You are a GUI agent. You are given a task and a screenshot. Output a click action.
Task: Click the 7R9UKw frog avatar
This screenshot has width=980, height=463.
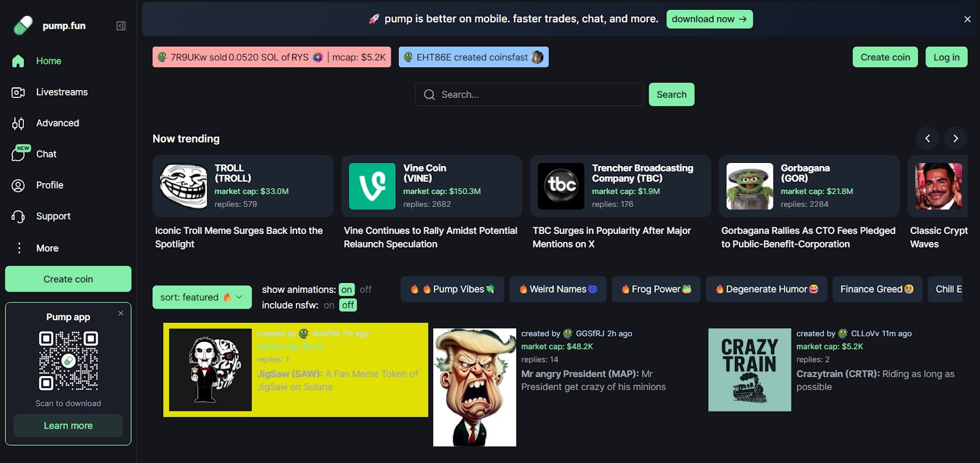coord(162,57)
